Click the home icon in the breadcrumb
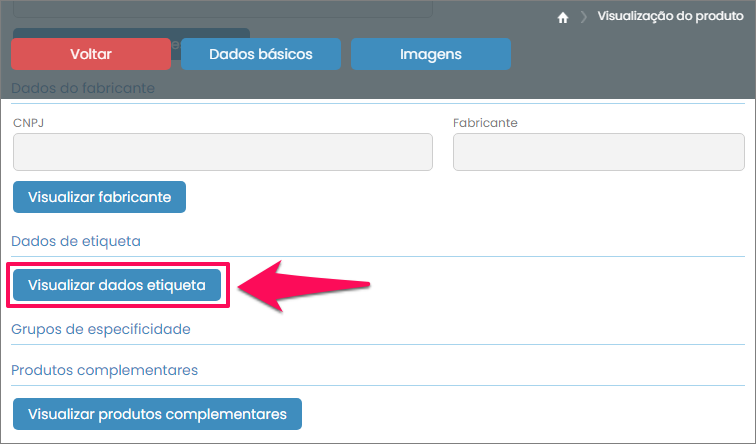This screenshot has height=444, width=756. click(564, 17)
